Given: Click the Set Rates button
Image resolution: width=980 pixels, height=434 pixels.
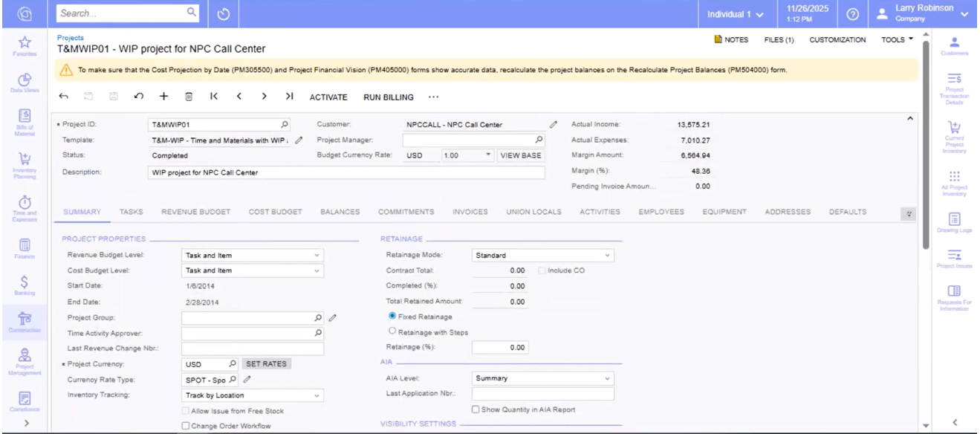Looking at the screenshot, I should [267, 364].
